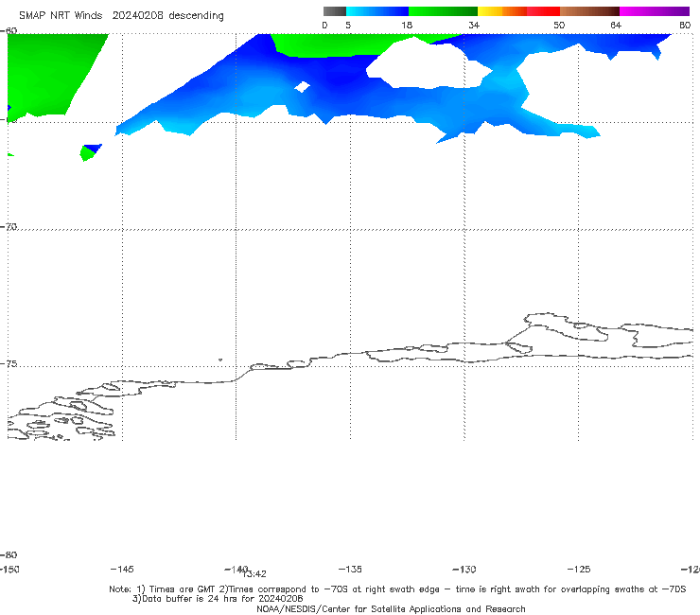Click the colorbar label 50
700x615 pixels.
pyautogui.click(x=559, y=25)
